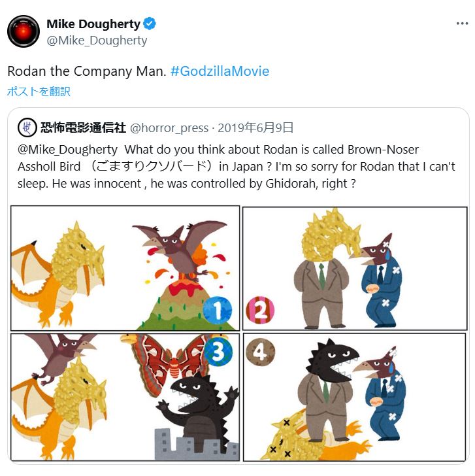Open the three-dot more options menu
This screenshot has width=475, height=476.
[x=462, y=24]
